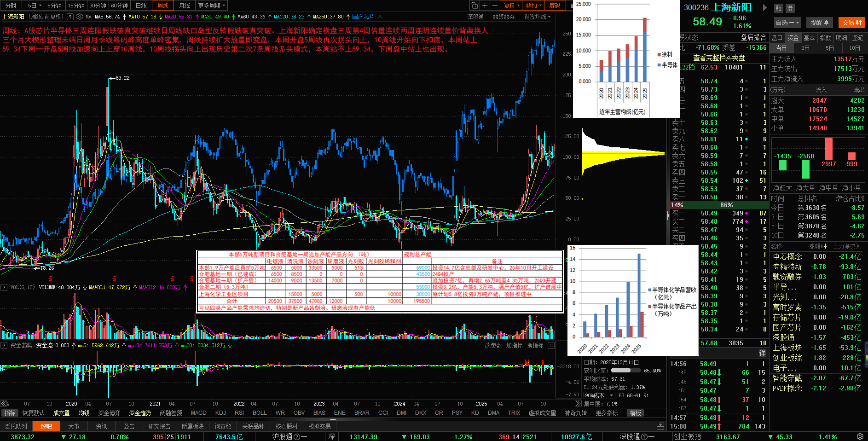Jump chart timeline backward with left double-arrow
The height and width of the screenshot is (441, 868).
pos(4,404)
